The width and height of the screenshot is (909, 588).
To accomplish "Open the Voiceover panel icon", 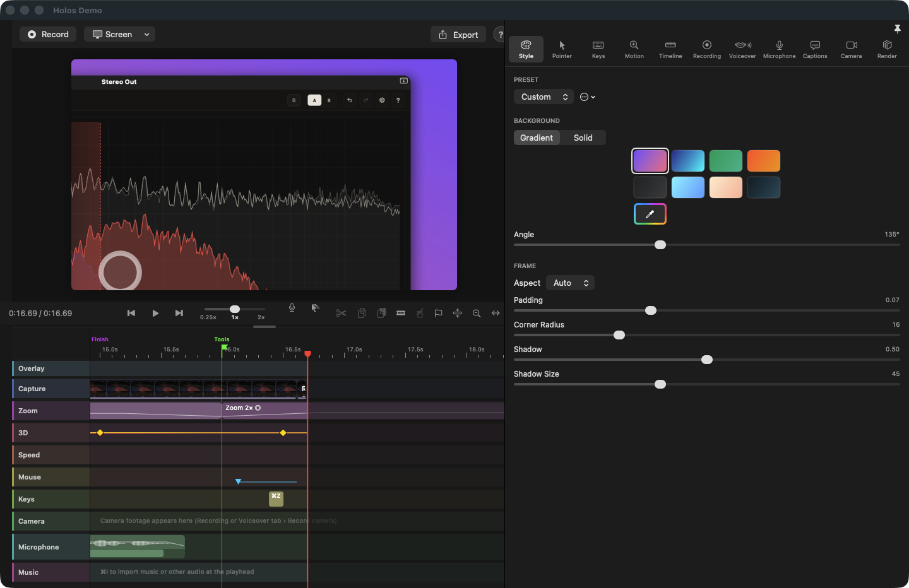I will [x=743, y=45].
